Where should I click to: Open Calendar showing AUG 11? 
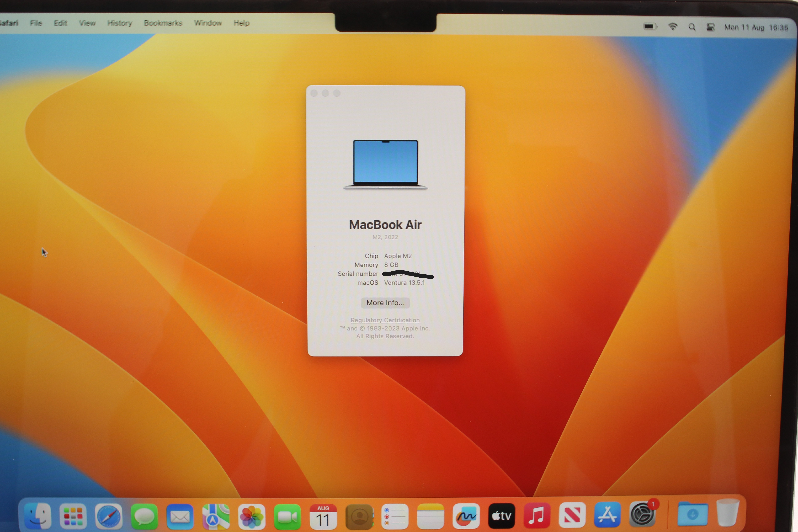(323, 516)
